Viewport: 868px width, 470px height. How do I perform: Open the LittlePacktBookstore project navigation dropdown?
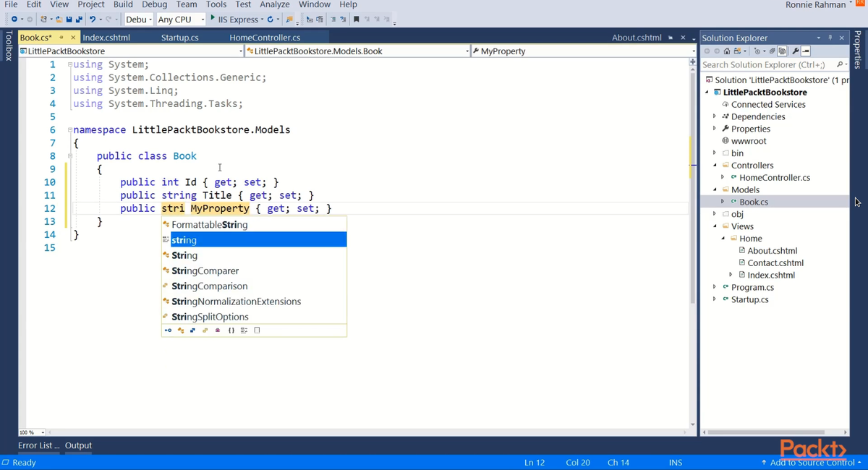tap(132, 51)
